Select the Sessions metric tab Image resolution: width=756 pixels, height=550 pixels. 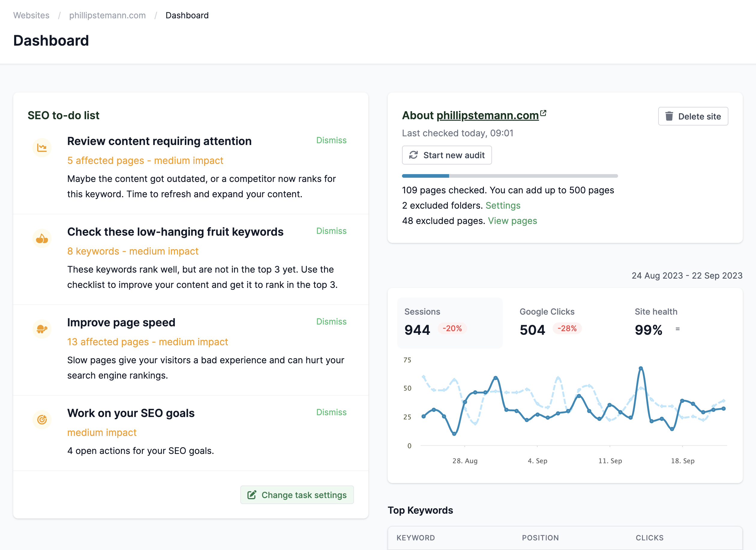tap(450, 323)
